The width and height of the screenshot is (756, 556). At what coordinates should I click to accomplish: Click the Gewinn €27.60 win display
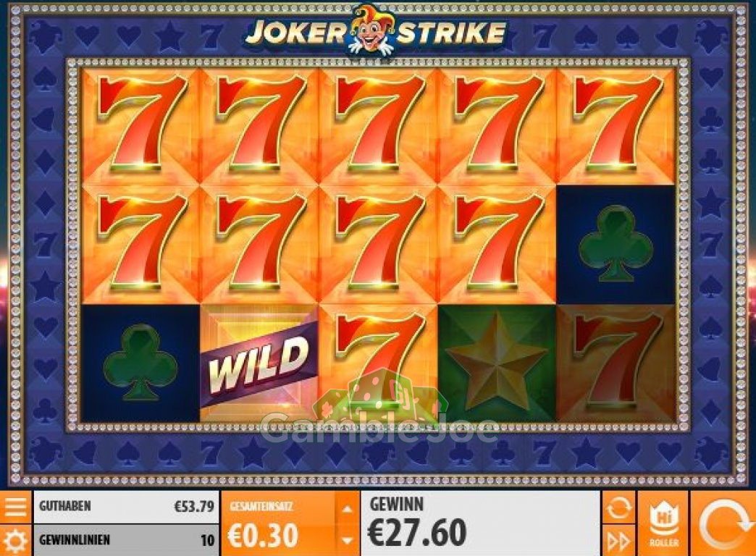(480, 523)
